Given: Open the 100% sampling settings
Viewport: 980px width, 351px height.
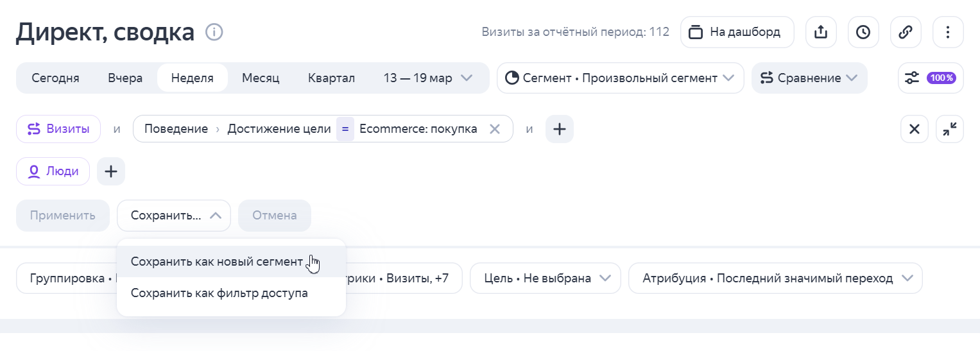Looking at the screenshot, I should click(931, 78).
